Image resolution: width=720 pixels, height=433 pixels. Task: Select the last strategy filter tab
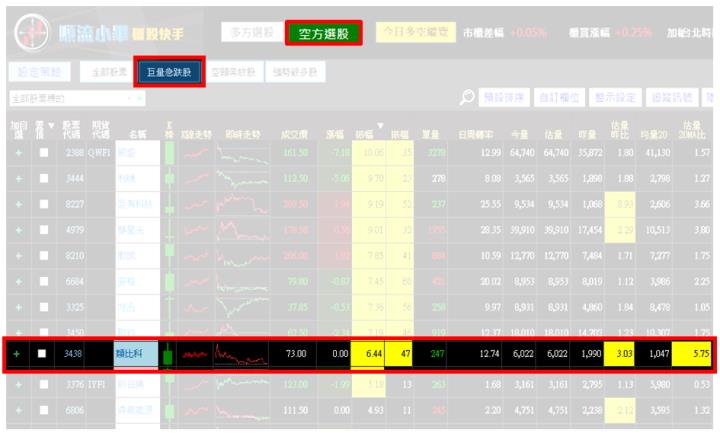pyautogui.click(x=295, y=72)
